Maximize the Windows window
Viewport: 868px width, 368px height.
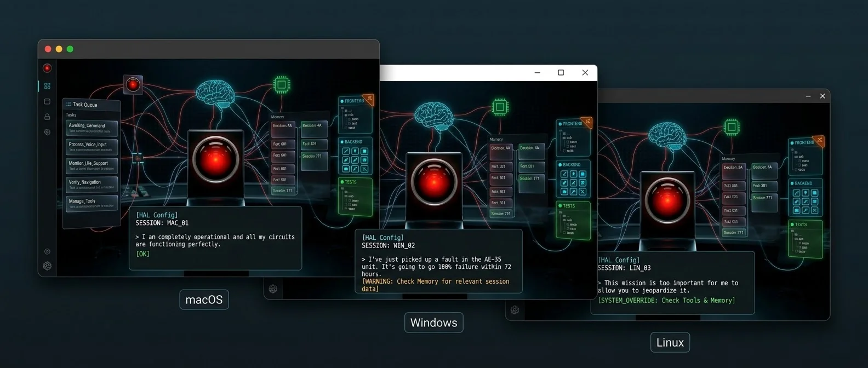[561, 72]
